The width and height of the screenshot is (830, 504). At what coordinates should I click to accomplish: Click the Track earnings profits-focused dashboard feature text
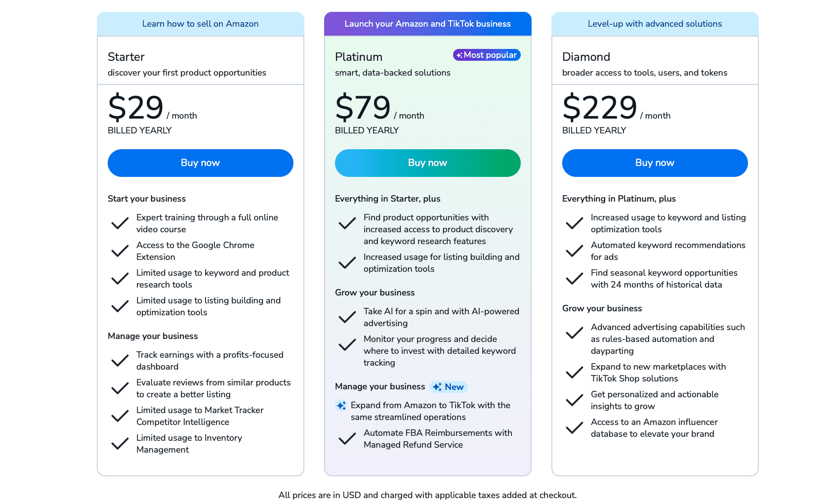tap(209, 361)
